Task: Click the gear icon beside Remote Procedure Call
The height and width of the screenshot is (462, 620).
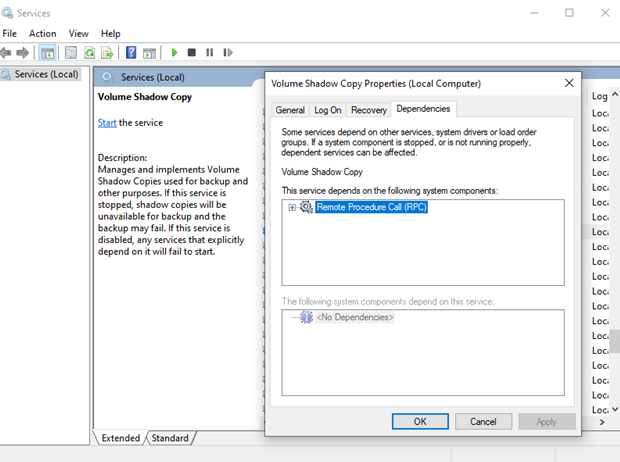Action: click(306, 207)
